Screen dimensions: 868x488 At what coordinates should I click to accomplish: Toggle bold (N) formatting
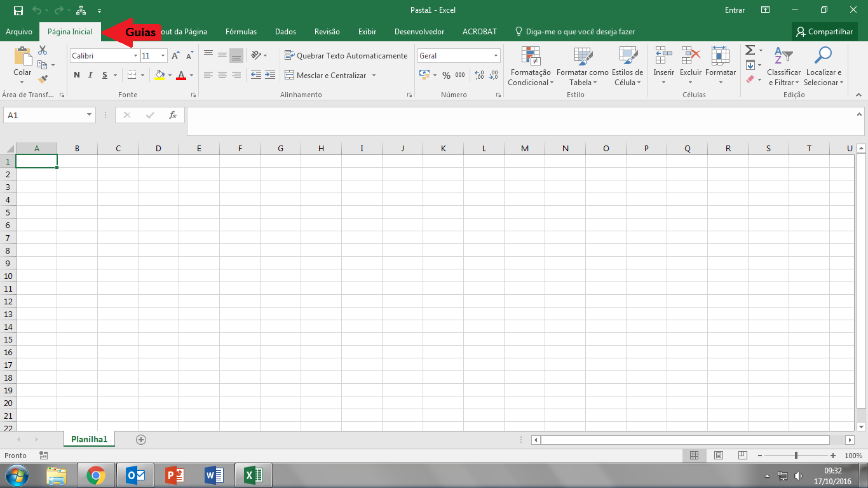coord(77,75)
